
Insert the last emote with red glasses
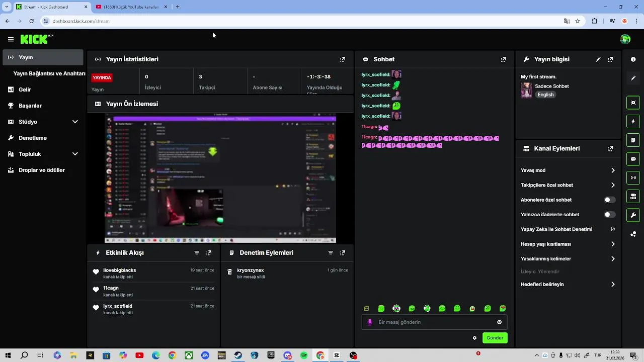tap(503, 309)
